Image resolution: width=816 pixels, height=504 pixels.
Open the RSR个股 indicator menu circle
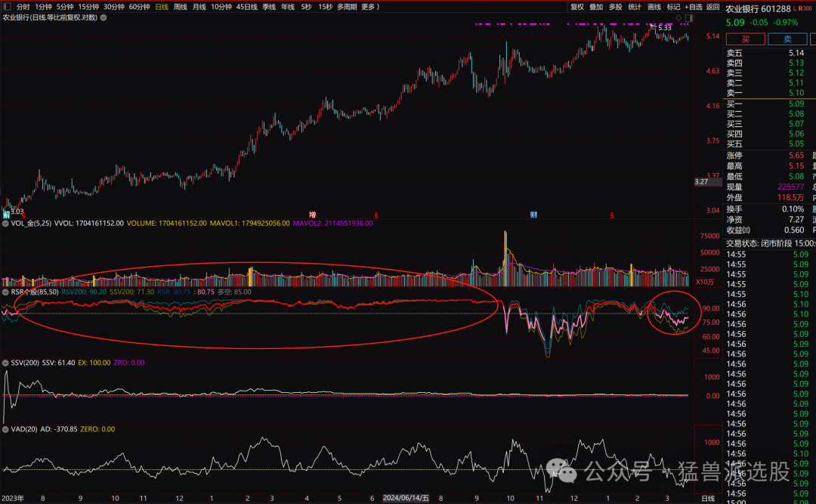(5, 292)
